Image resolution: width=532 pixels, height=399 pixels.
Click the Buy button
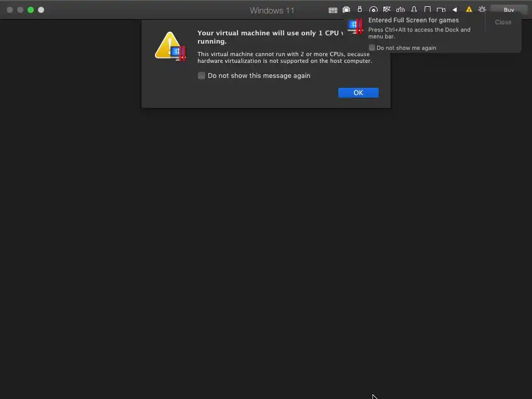[x=509, y=10]
